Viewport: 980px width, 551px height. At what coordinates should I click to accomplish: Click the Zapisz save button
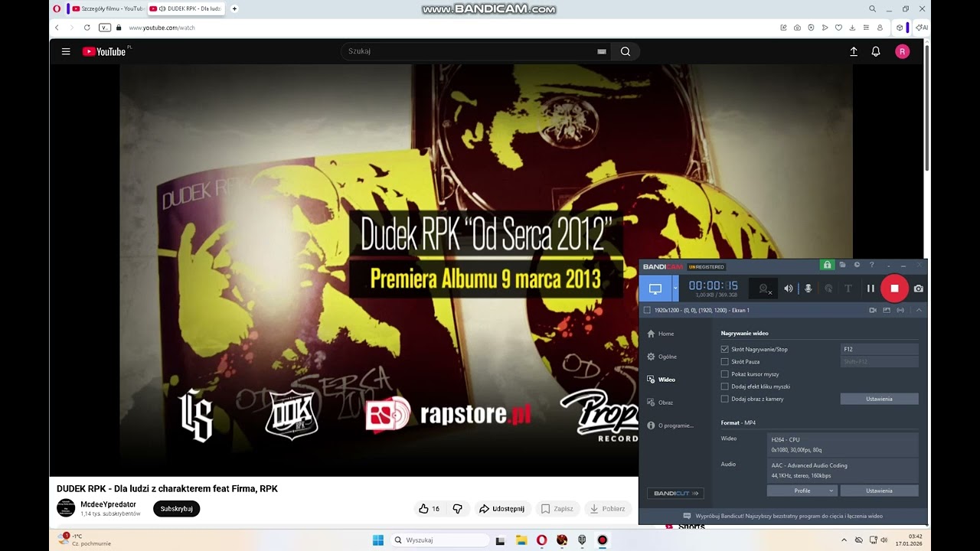pyautogui.click(x=557, y=509)
